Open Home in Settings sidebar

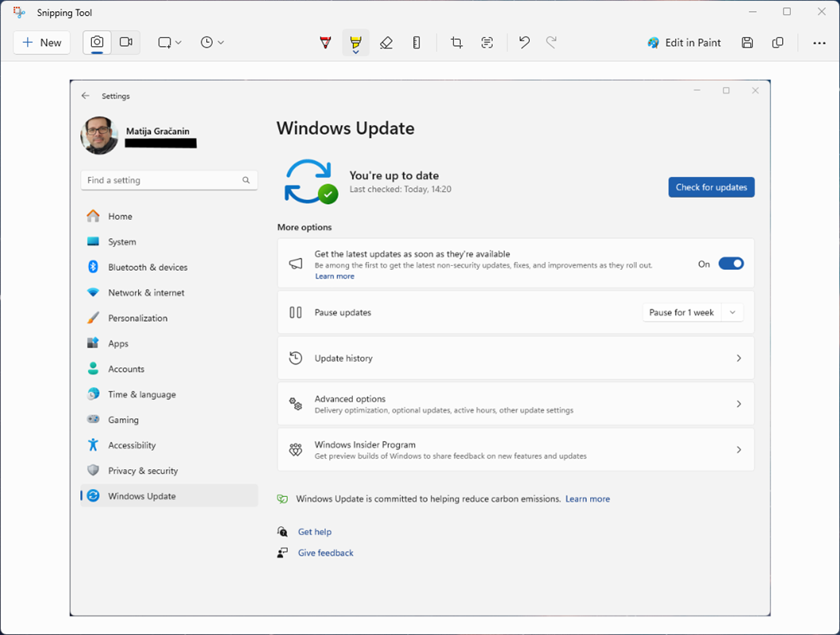click(169, 216)
